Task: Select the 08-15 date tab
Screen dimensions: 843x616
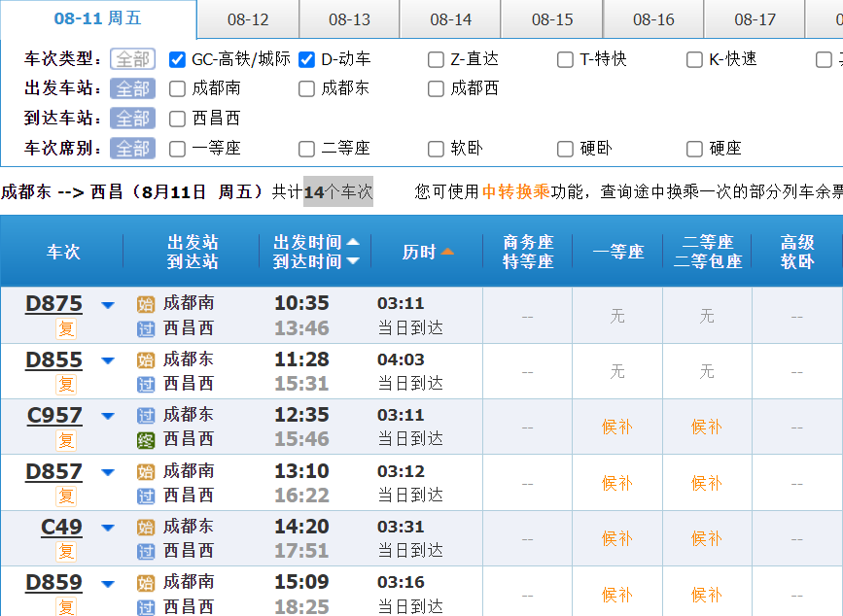Action: click(x=552, y=19)
